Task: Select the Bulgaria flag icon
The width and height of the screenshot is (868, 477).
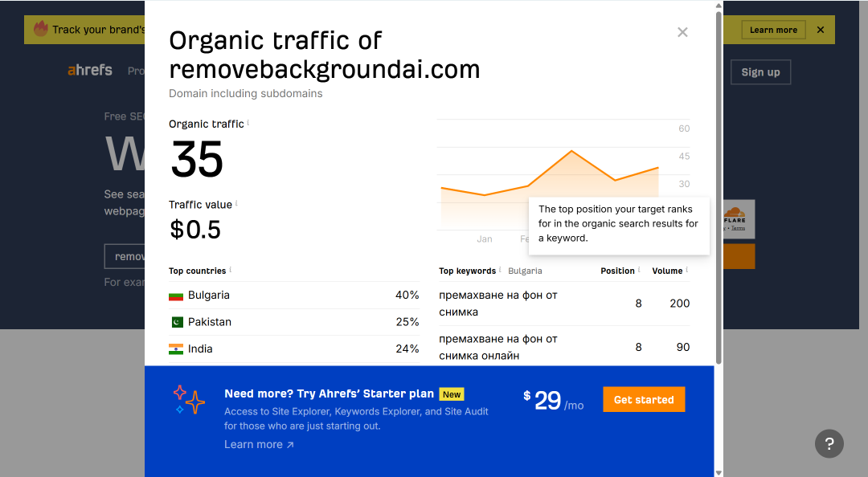Action: click(176, 296)
